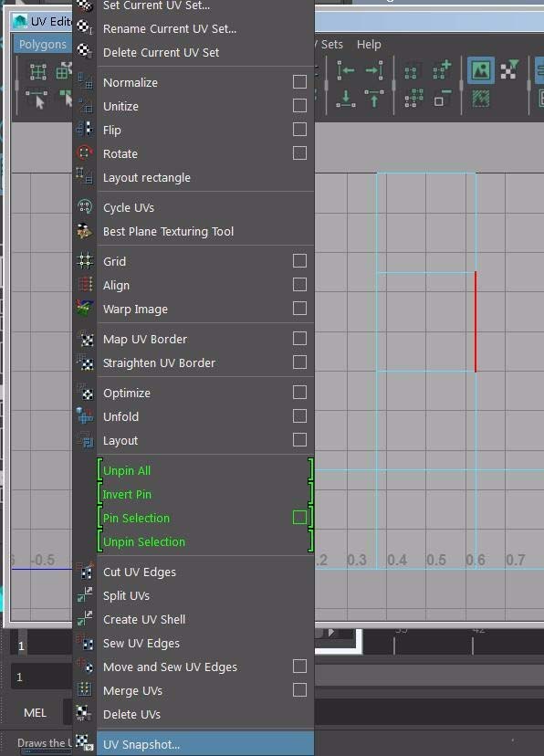The image size is (544, 756).
Task: Open the Unitize option box
Action: click(299, 106)
